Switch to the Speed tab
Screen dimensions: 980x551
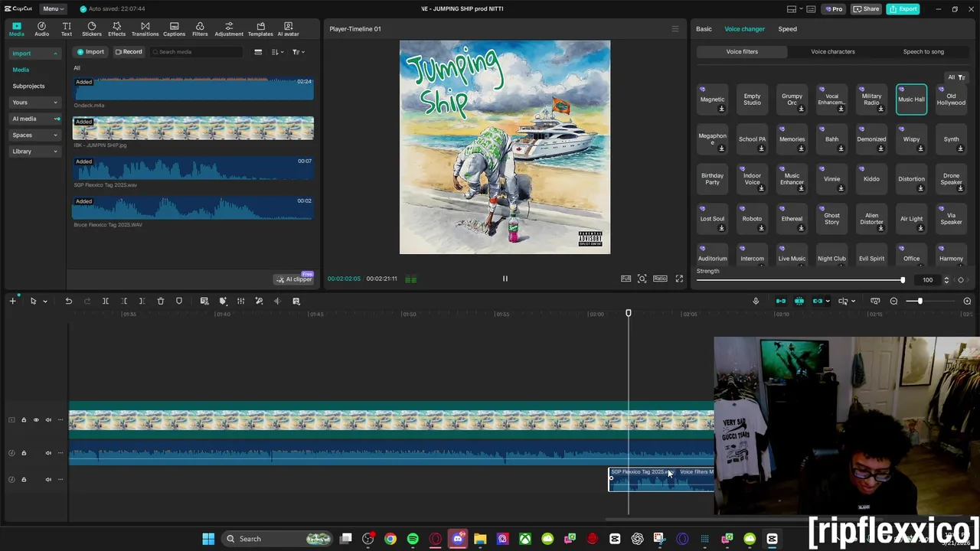[788, 29]
